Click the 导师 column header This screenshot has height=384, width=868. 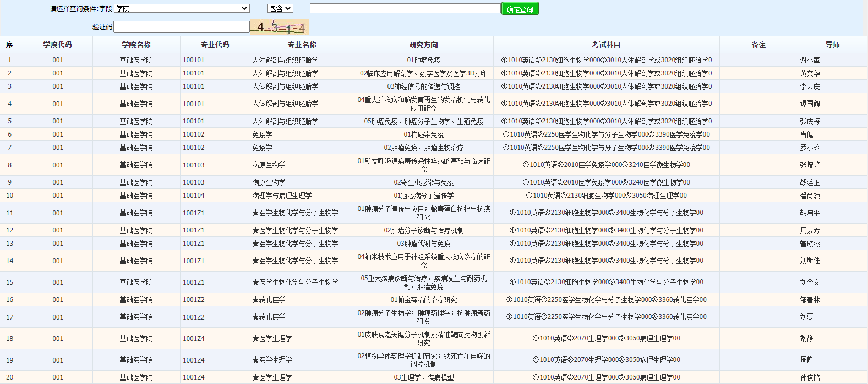click(833, 45)
